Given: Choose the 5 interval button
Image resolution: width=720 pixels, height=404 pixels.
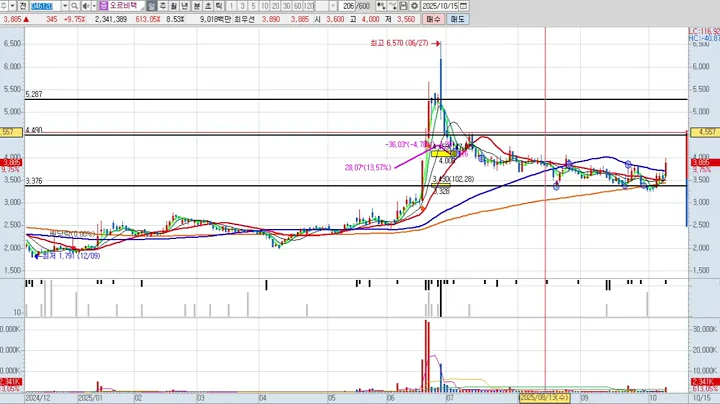Looking at the screenshot, I should coord(253,6).
